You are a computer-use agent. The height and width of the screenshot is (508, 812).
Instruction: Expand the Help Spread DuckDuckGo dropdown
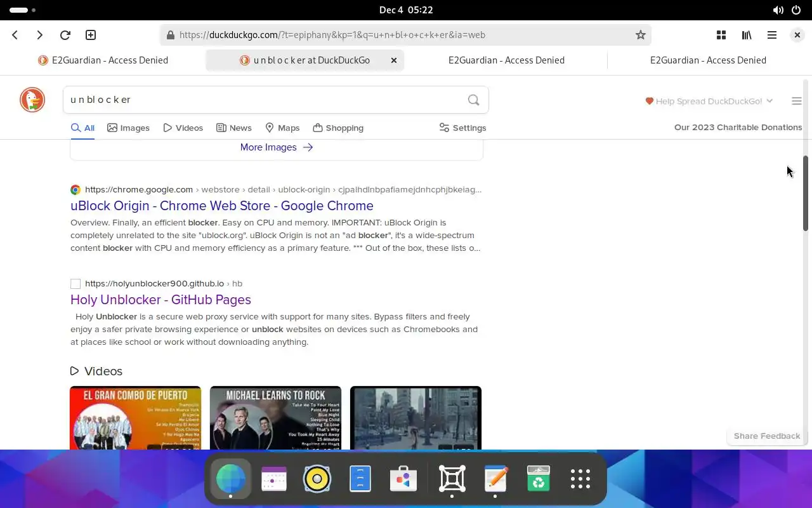click(x=709, y=101)
